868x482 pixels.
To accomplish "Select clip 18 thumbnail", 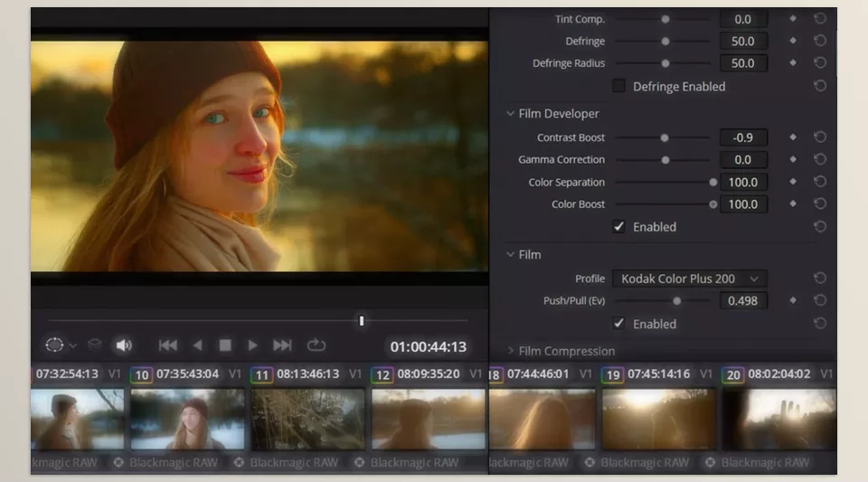I will pyautogui.click(x=542, y=419).
